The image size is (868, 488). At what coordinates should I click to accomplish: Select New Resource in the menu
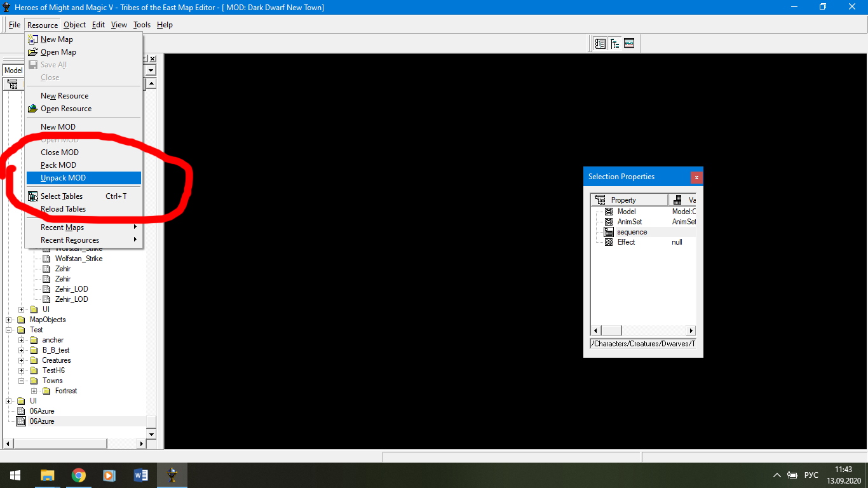(x=83, y=96)
